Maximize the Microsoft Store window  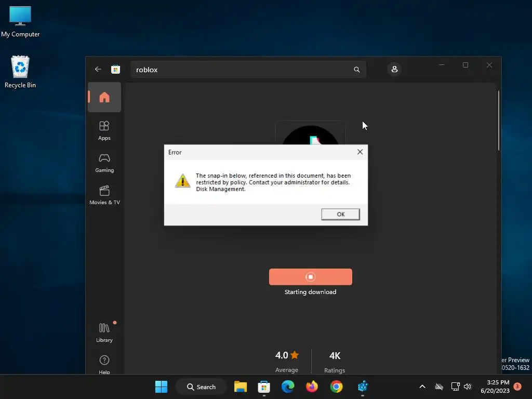(465, 65)
